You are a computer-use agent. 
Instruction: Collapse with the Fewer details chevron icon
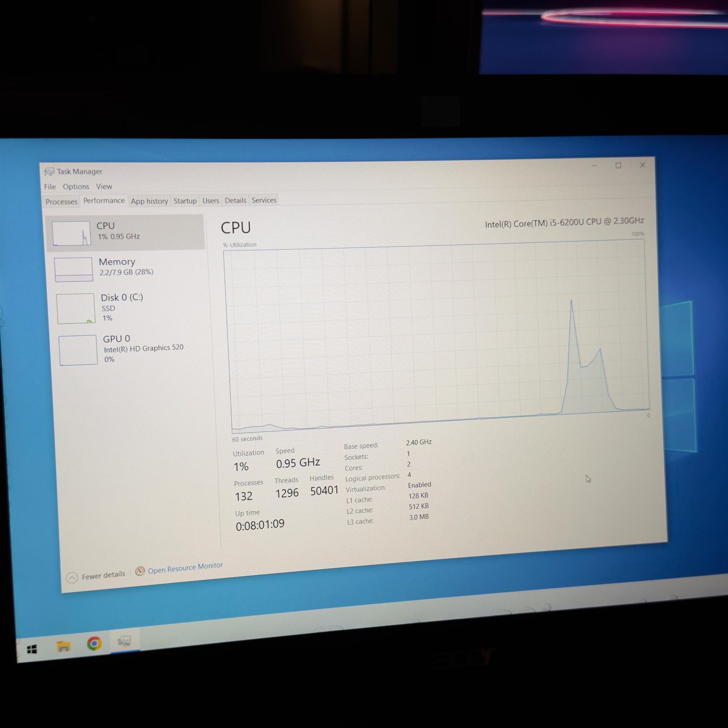[72, 577]
